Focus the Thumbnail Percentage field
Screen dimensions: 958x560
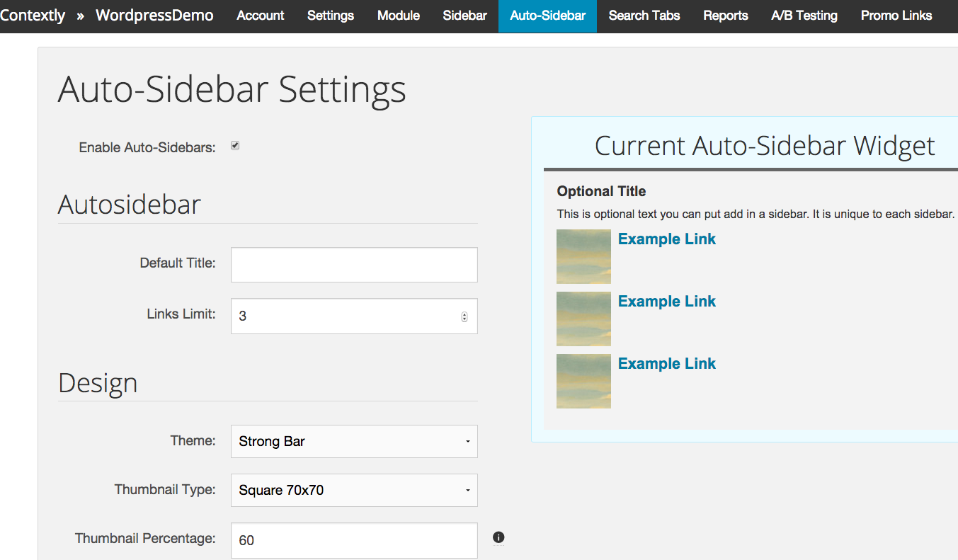coord(354,540)
